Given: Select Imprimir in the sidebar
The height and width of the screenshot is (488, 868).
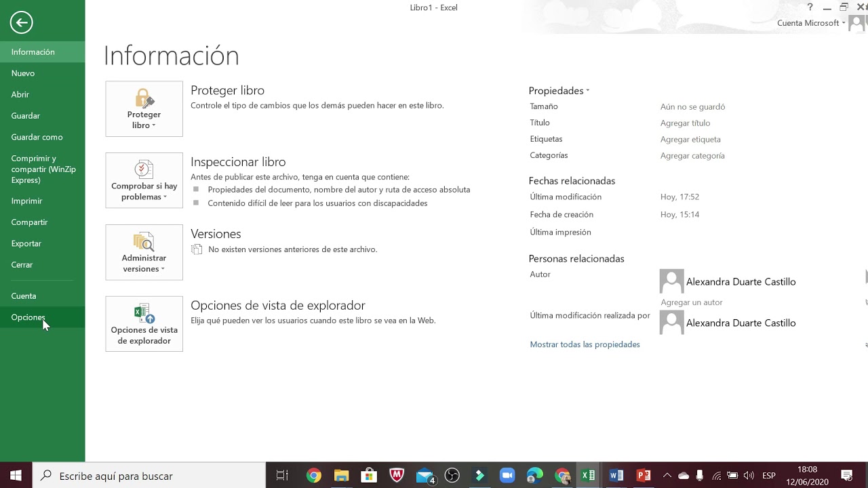Looking at the screenshot, I should click(x=43, y=201).
